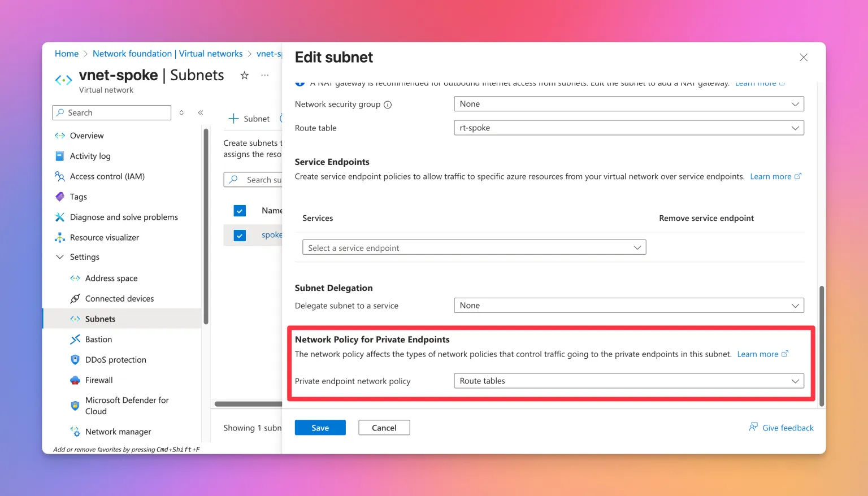Click the Resource visualizer icon
Image resolution: width=868 pixels, height=496 pixels.
click(x=60, y=238)
